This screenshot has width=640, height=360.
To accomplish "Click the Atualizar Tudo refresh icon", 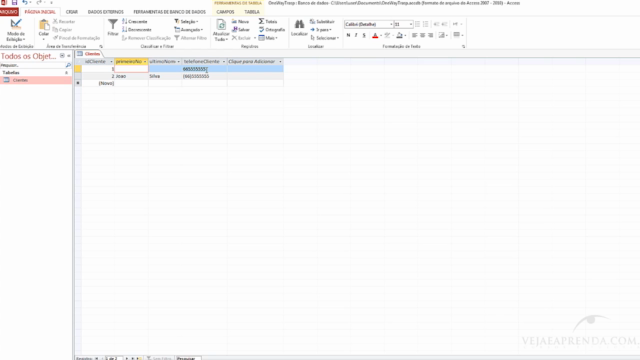I will pyautogui.click(x=221, y=25).
